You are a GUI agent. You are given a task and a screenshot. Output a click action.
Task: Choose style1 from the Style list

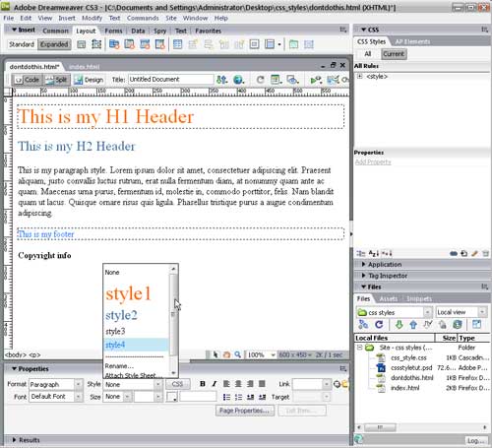(128, 293)
